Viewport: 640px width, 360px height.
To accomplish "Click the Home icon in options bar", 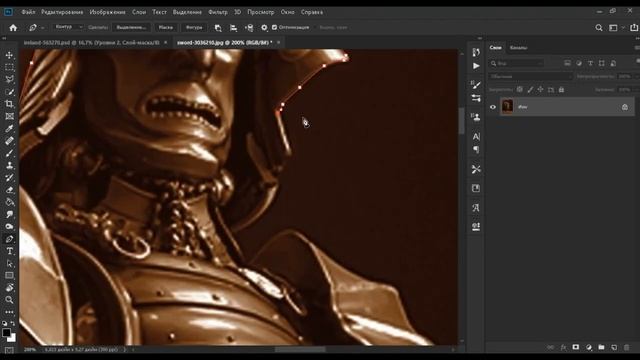I will [x=13, y=27].
